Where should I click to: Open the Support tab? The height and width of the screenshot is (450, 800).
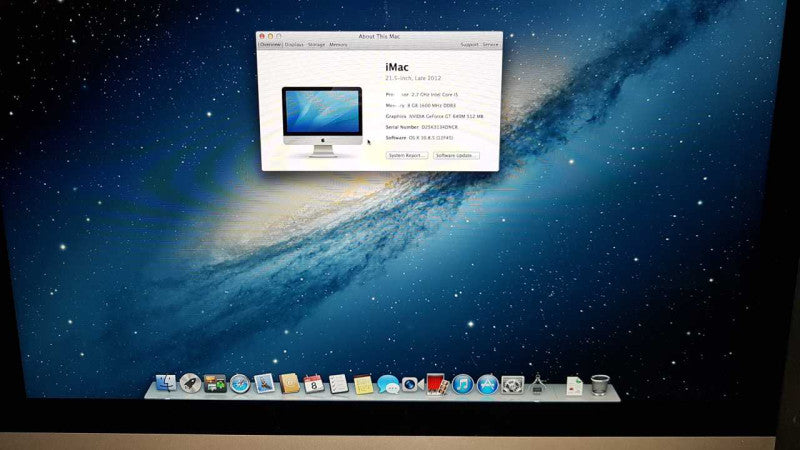coord(469,45)
